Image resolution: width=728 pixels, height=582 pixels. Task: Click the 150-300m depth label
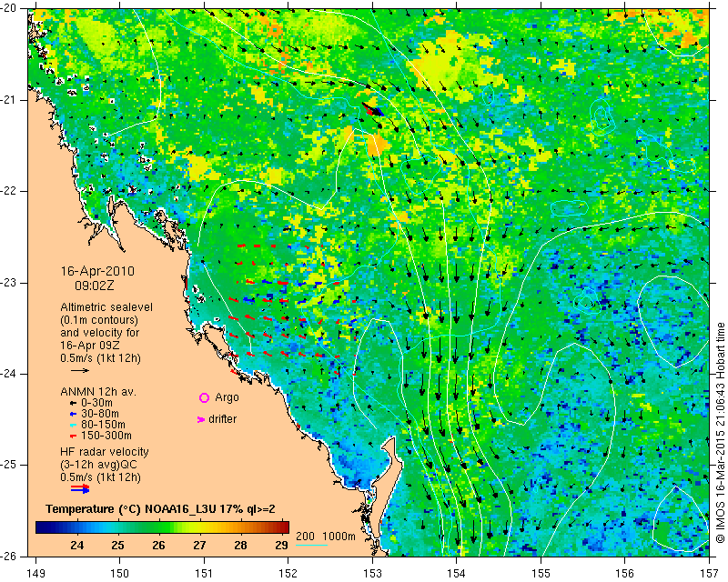(106, 436)
